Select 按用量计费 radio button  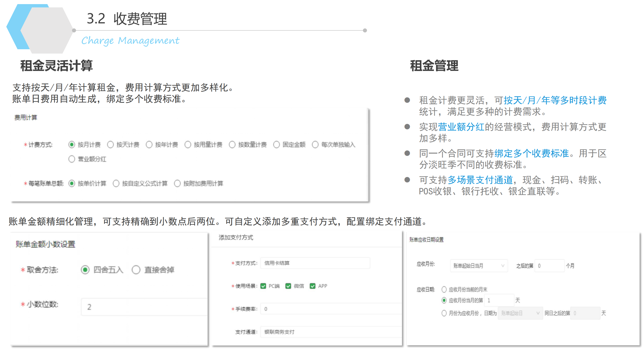click(188, 145)
